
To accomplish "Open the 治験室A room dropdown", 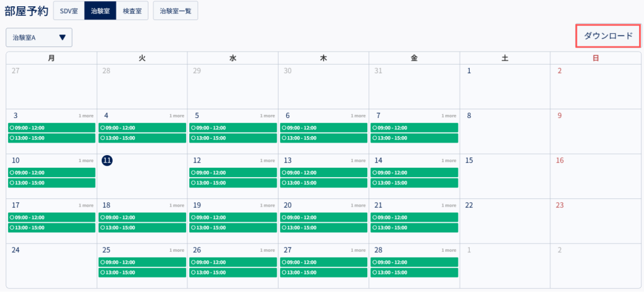I will tap(39, 37).
